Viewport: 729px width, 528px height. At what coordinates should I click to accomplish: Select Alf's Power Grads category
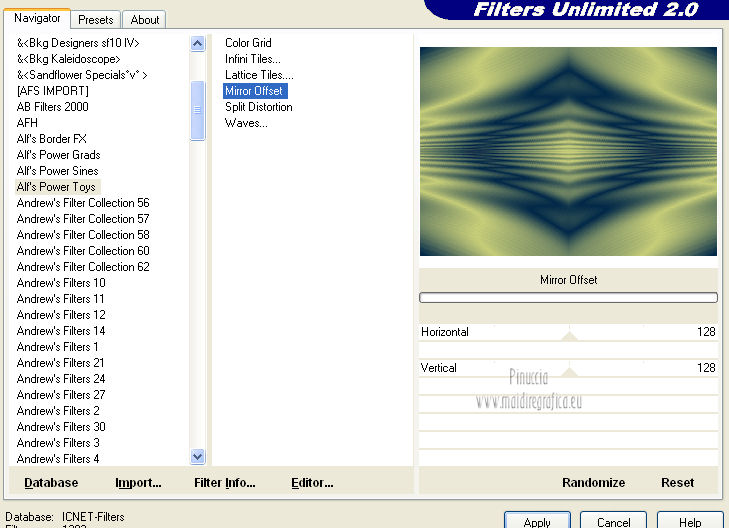pyautogui.click(x=59, y=155)
